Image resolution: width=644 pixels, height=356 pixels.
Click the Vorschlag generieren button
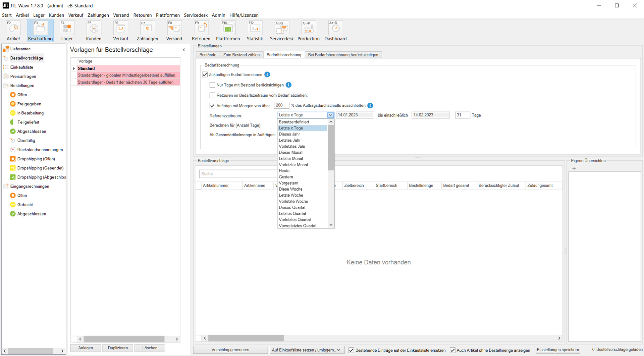tap(230, 350)
